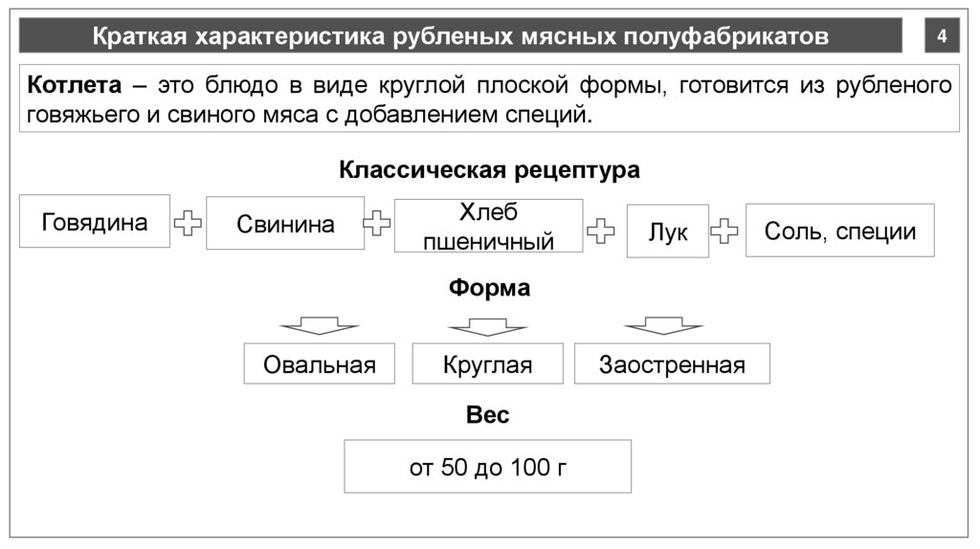The width and height of the screenshot is (980, 549).
Task: Click the down arrow above Круглая
Action: click(x=487, y=325)
